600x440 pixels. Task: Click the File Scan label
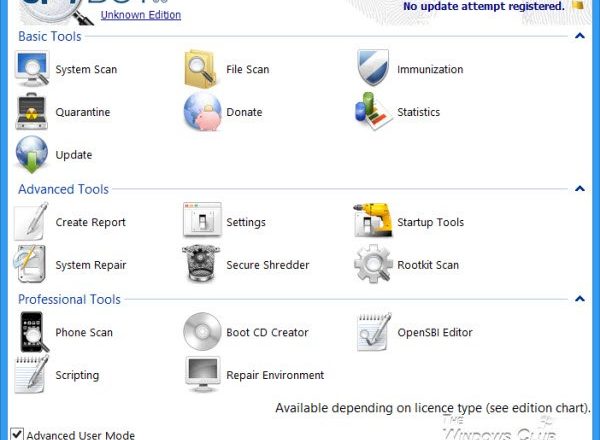[248, 69]
